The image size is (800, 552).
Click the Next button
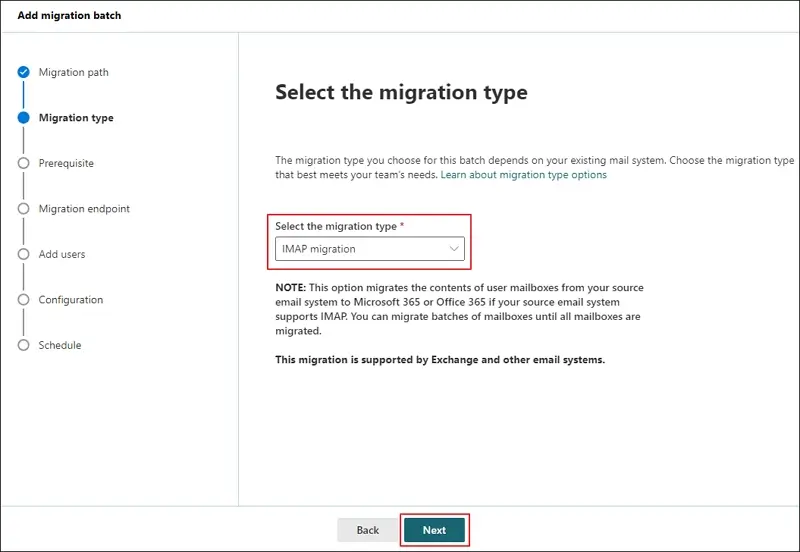434,530
